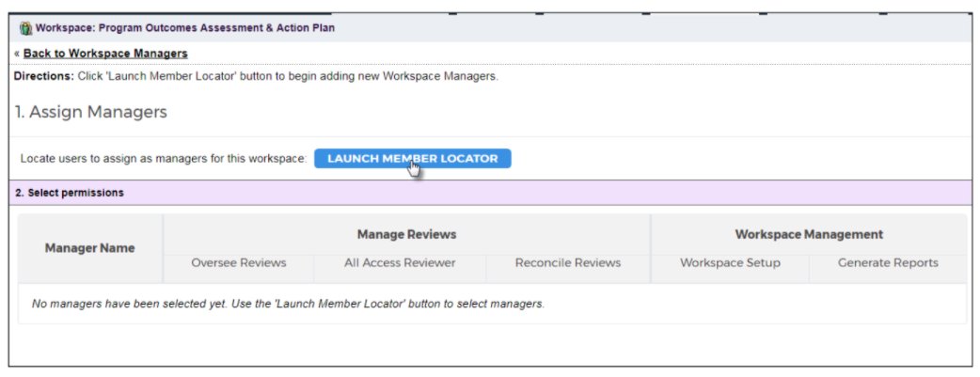980x377 pixels.
Task: Click the Workspace Management group header
Action: click(809, 234)
